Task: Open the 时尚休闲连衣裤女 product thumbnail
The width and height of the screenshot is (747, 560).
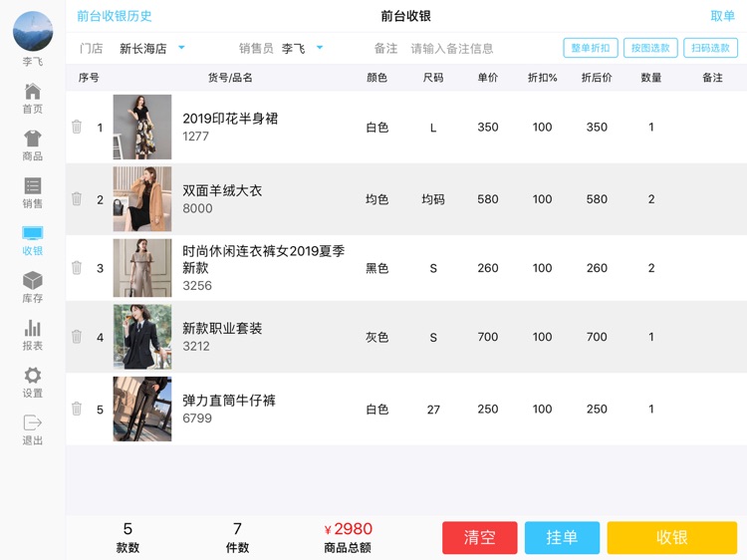Action: [x=142, y=268]
